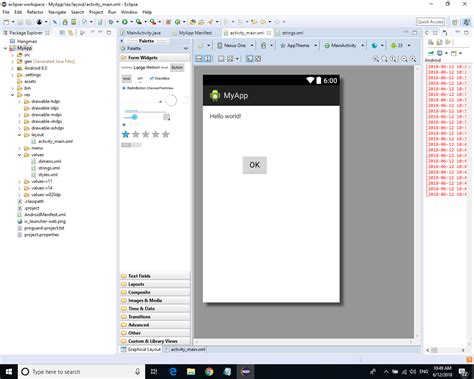The height and width of the screenshot is (379, 474).
Task: Open File Explorer from taskbar
Action: tap(191, 371)
